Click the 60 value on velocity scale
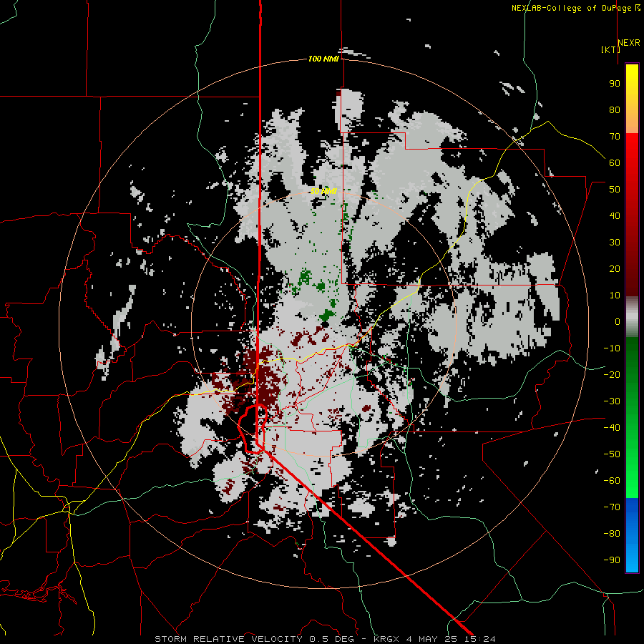Viewport: 644px width, 644px height. (615, 162)
